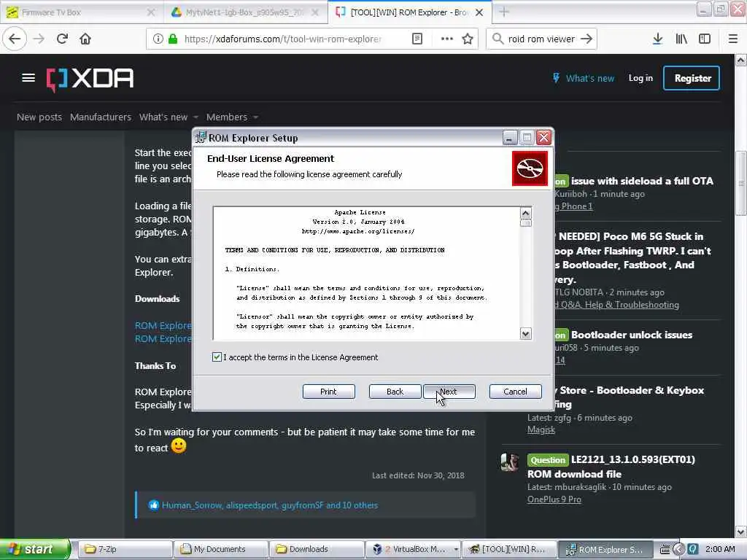The height and width of the screenshot is (560, 747).
Task: Open the Firefox hamburger menu
Action: 733,39
